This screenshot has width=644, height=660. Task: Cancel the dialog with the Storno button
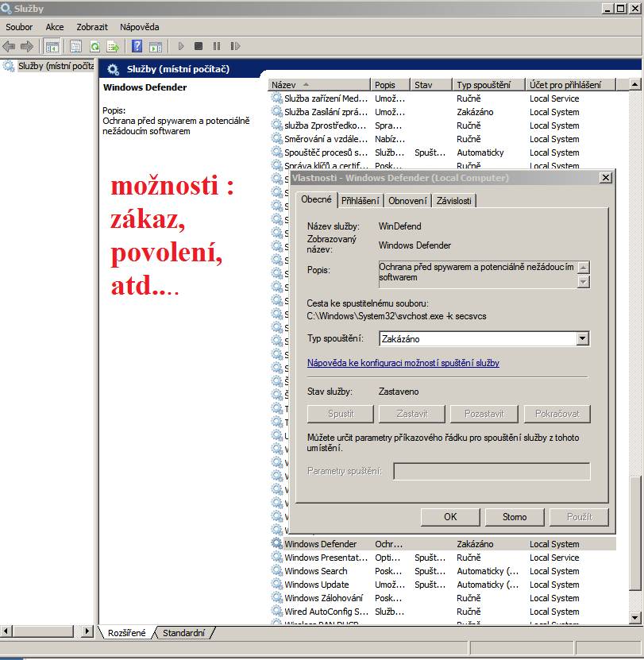(x=515, y=517)
